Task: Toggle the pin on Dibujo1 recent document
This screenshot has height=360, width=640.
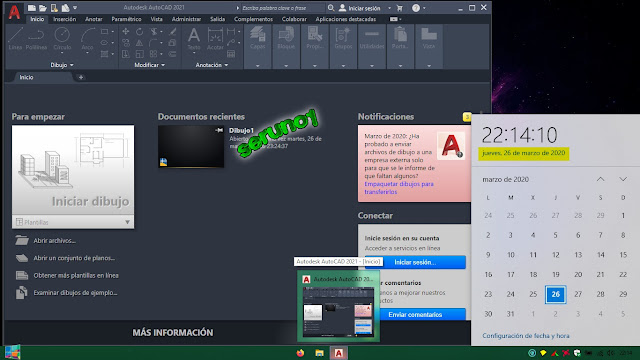Action: (219, 130)
